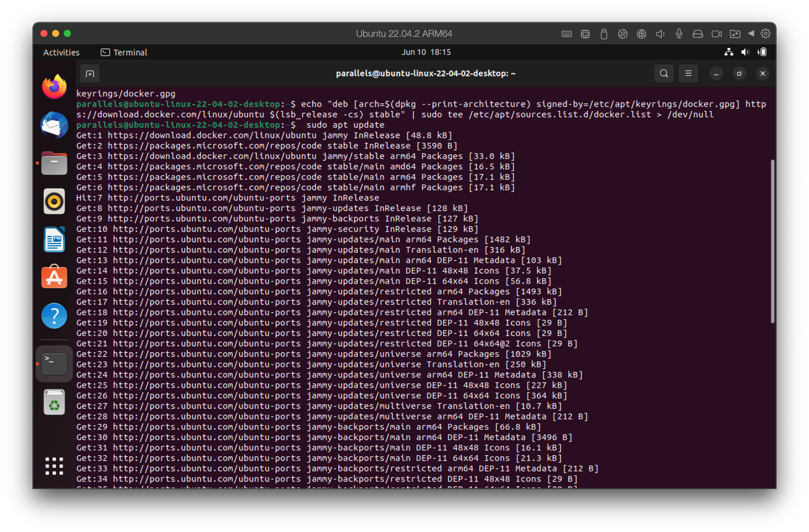
Task: Click the Get:1 docker InRelease line
Action: click(264, 135)
